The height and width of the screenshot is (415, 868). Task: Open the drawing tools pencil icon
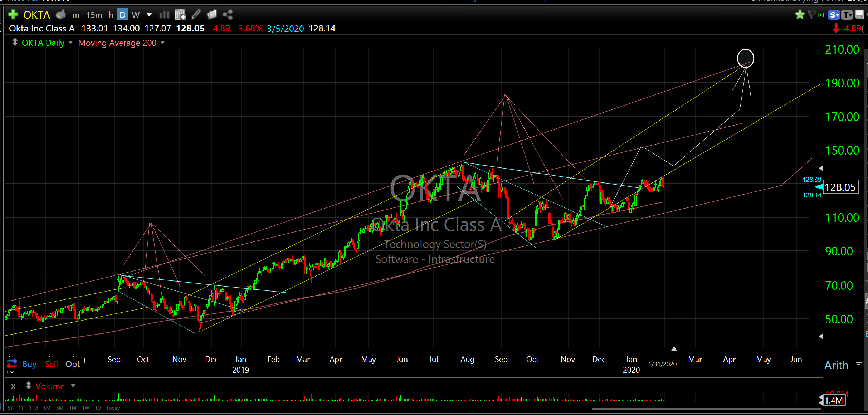coord(196,15)
